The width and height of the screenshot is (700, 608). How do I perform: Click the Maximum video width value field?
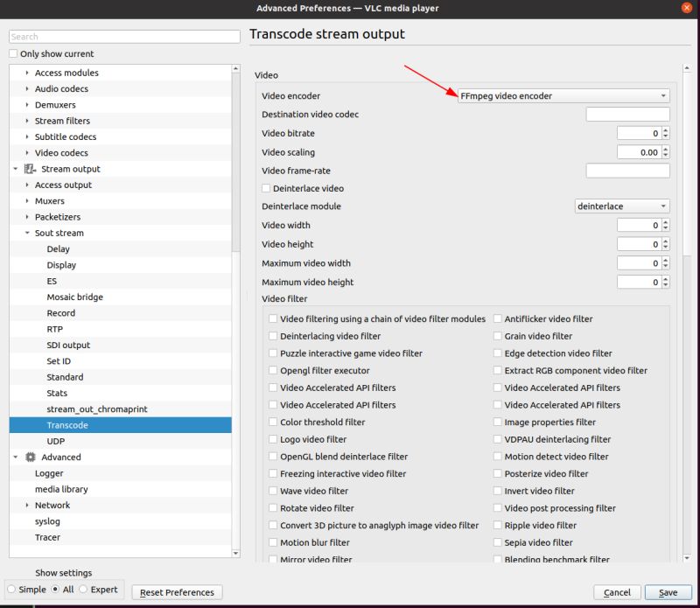[x=639, y=263]
